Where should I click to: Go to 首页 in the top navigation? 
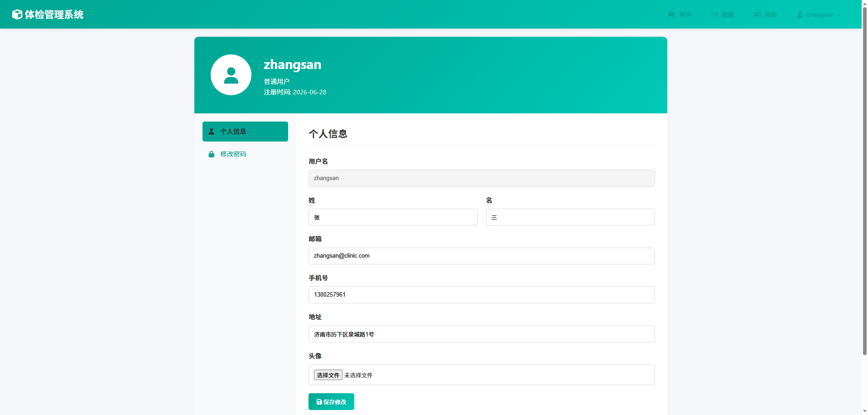[680, 15]
